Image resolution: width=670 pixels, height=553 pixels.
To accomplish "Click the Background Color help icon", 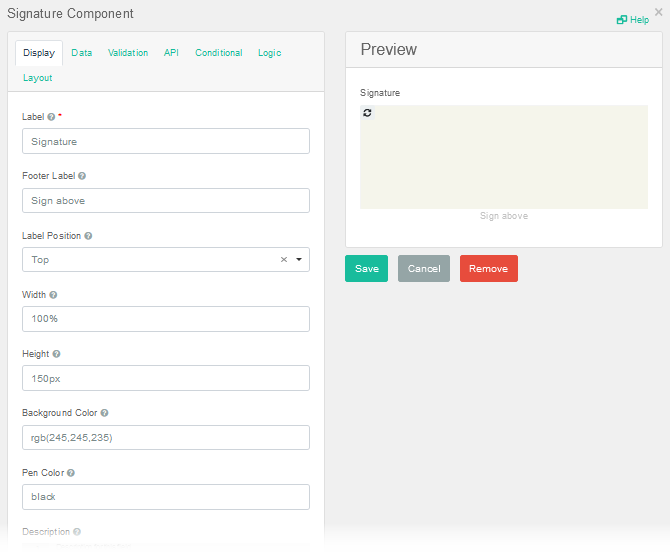I will coord(104,413).
